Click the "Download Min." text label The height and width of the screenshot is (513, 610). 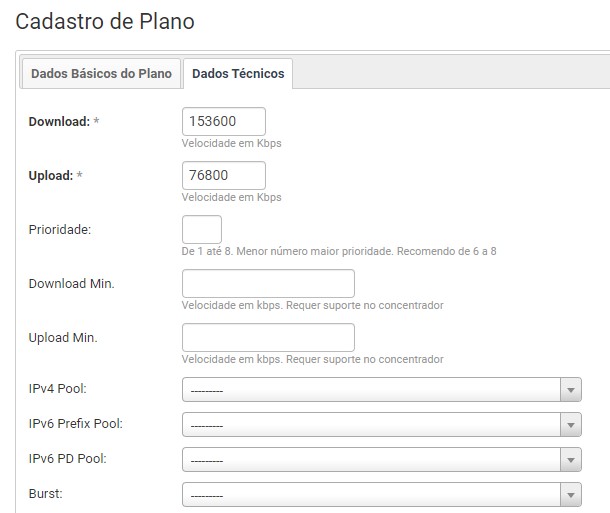pos(72,284)
